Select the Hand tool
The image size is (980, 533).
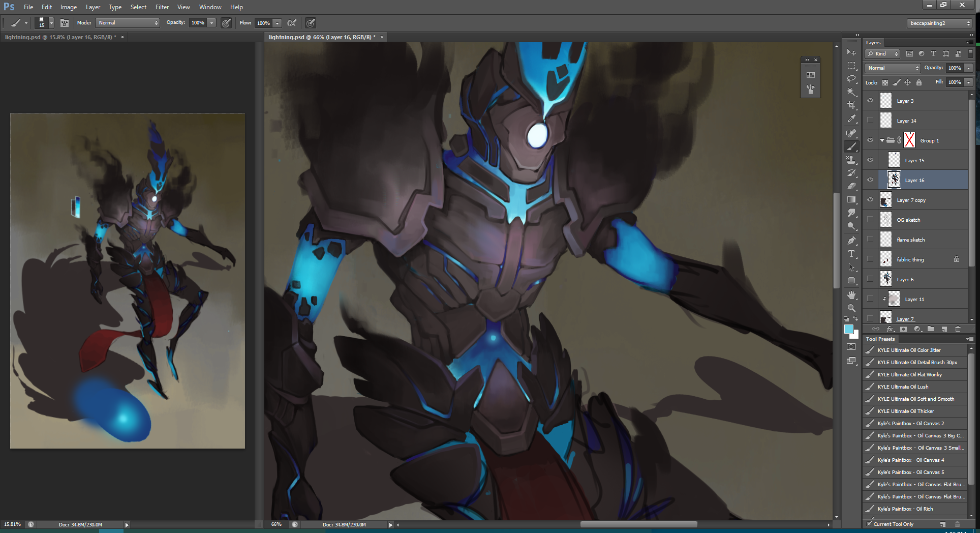(851, 294)
